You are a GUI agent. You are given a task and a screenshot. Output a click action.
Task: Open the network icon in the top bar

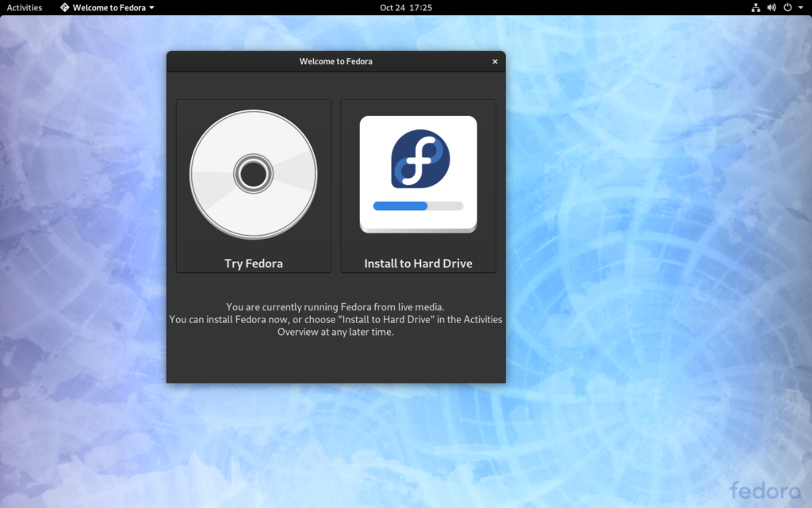click(x=755, y=7)
